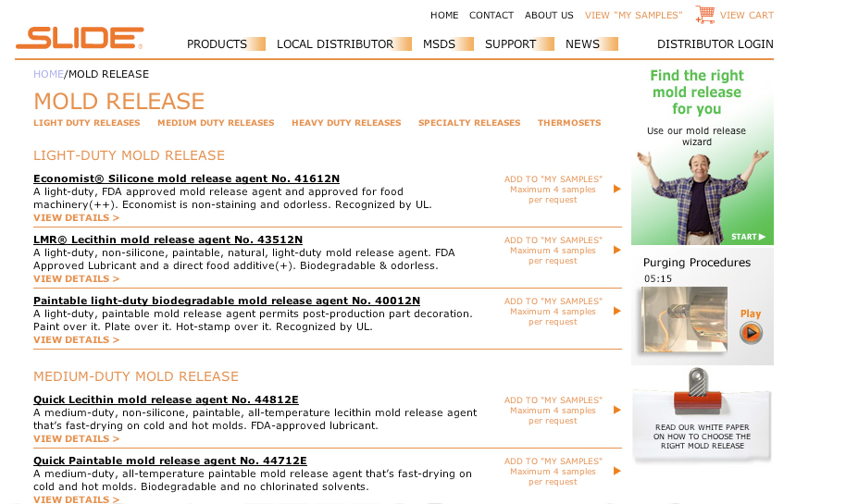Play the Purging Procedures video

pyautogui.click(x=751, y=333)
